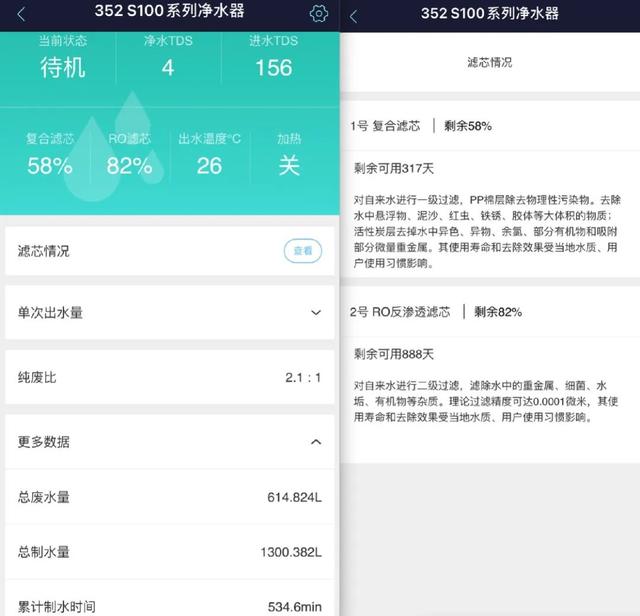Tap the 1300.382L total water value

[291, 552]
